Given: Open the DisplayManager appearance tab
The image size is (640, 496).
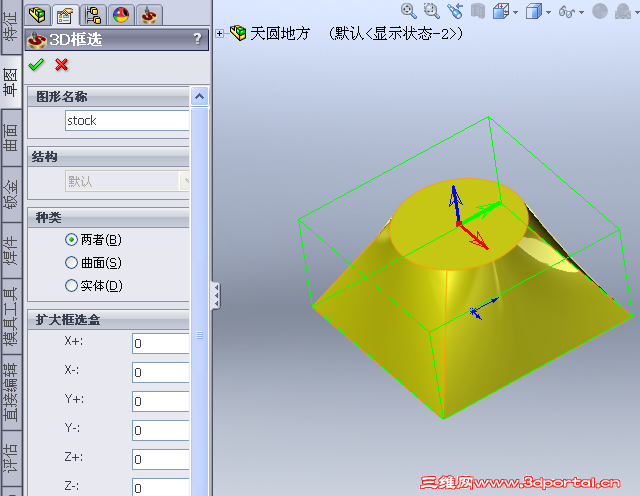Looking at the screenshot, I should [121, 16].
